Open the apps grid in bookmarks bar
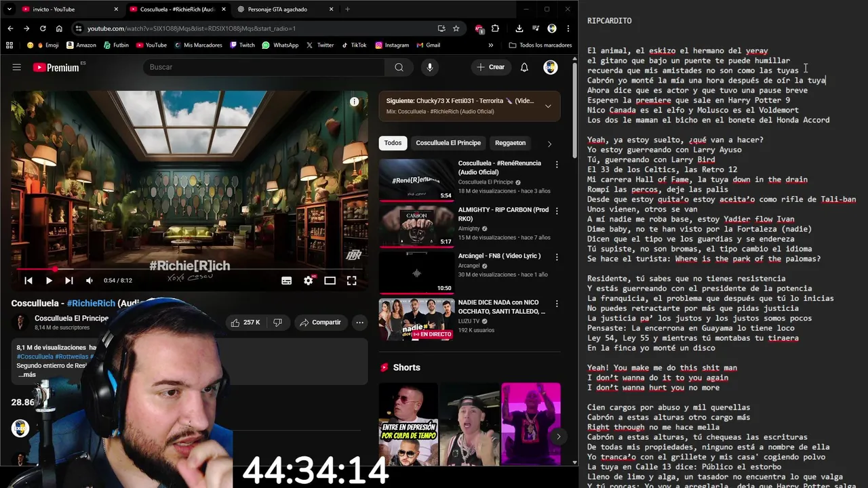Image resolution: width=868 pixels, height=488 pixels. 9,45
